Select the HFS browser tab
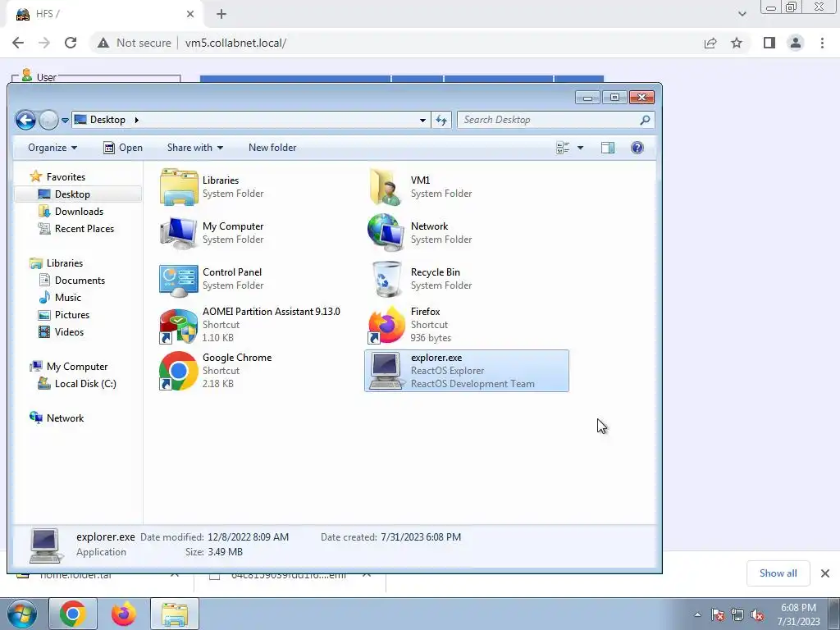Viewport: 840px width, 630px height. pyautogui.click(x=103, y=14)
